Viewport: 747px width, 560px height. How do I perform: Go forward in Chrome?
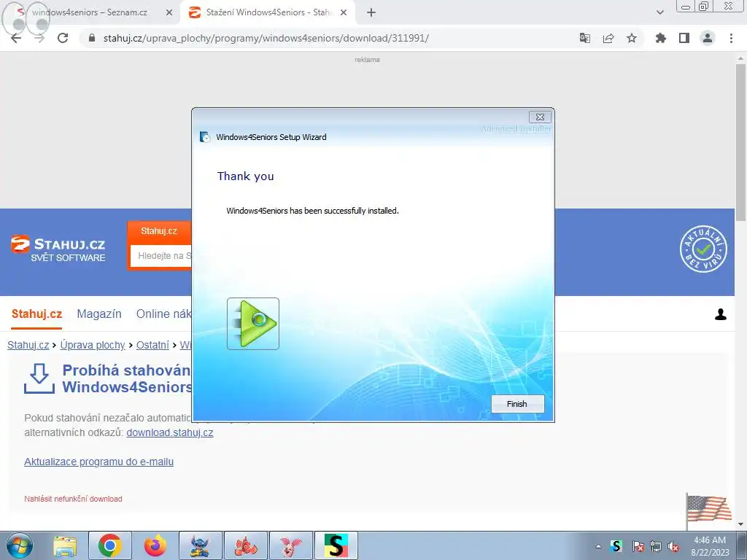click(x=39, y=38)
